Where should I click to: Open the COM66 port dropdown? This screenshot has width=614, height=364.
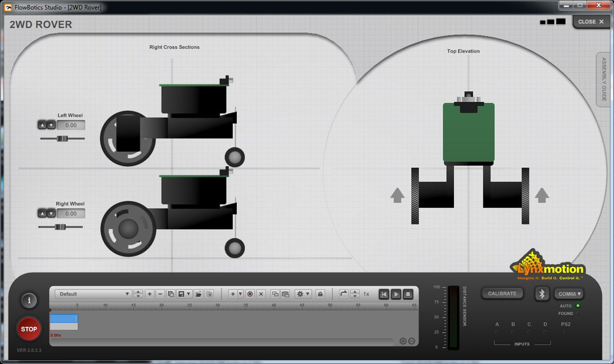coord(568,294)
